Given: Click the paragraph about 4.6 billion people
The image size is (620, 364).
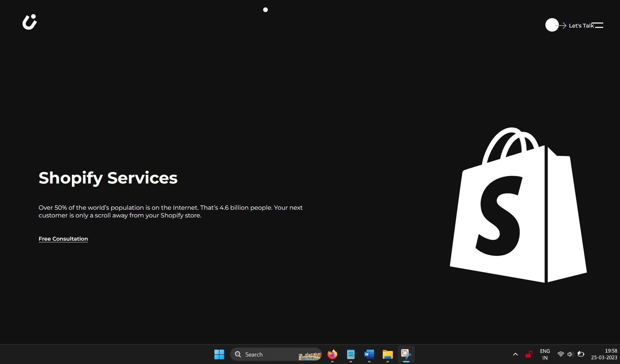Looking at the screenshot, I should tap(171, 211).
